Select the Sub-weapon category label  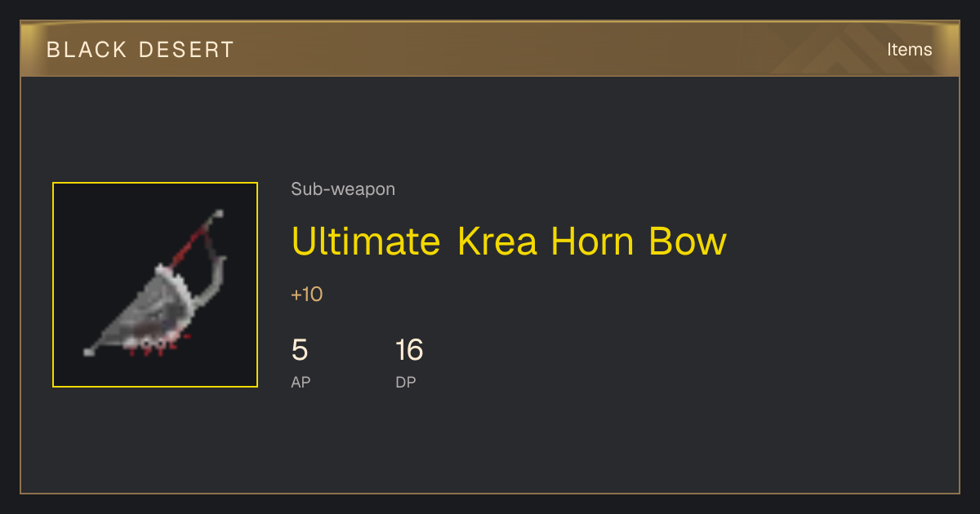tap(343, 189)
